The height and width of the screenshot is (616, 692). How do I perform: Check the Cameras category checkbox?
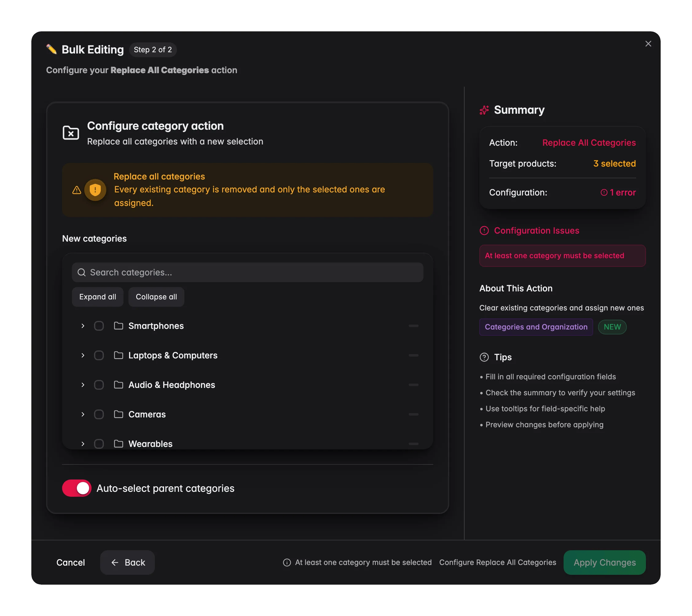click(99, 414)
